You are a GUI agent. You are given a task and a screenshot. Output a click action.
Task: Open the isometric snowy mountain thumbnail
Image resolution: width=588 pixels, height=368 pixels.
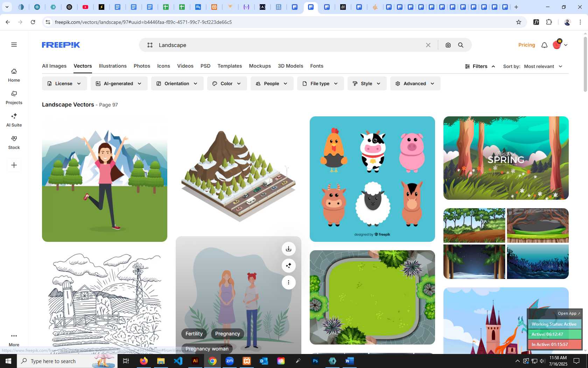point(238,172)
